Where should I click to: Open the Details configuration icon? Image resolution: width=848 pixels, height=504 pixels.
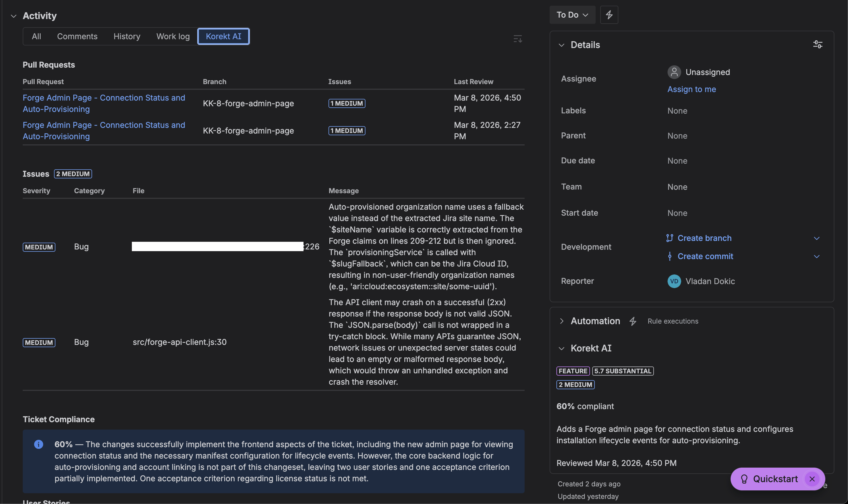click(x=817, y=45)
